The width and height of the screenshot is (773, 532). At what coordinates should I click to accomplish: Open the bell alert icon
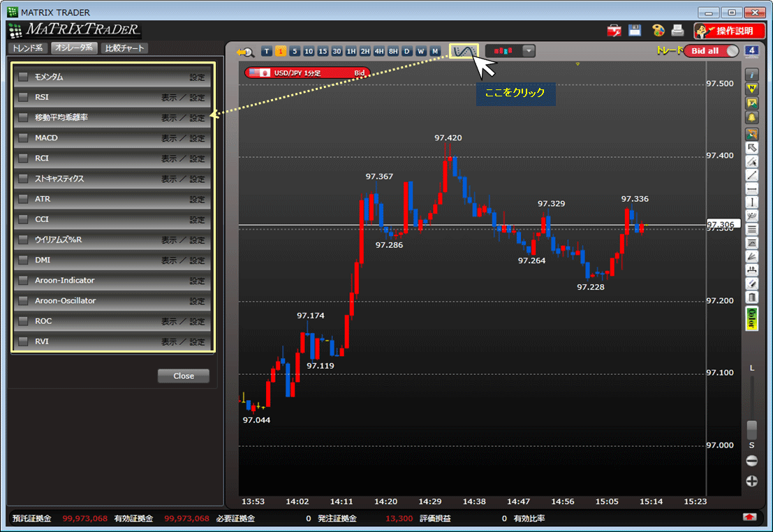[751, 117]
